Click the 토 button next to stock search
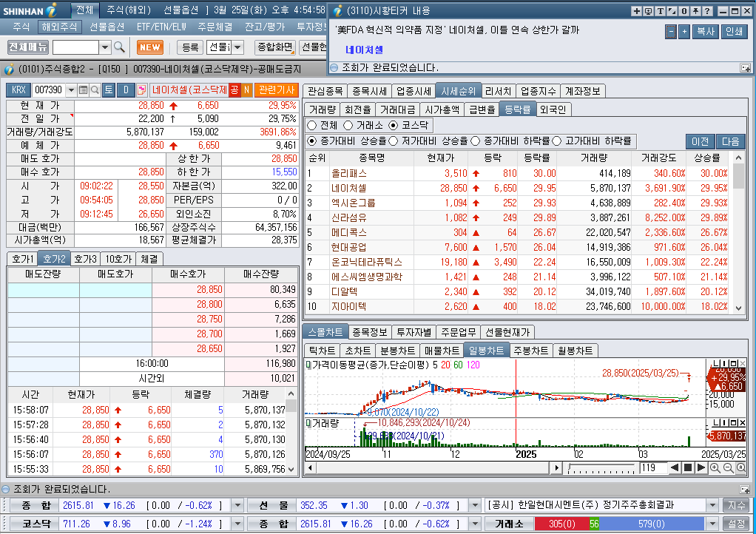 pos(109,90)
